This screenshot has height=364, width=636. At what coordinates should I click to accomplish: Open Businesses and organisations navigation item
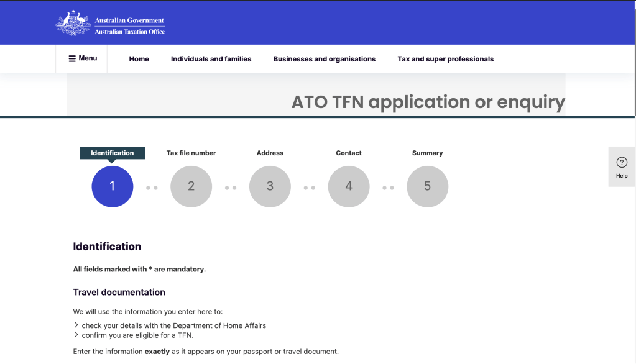[325, 59]
